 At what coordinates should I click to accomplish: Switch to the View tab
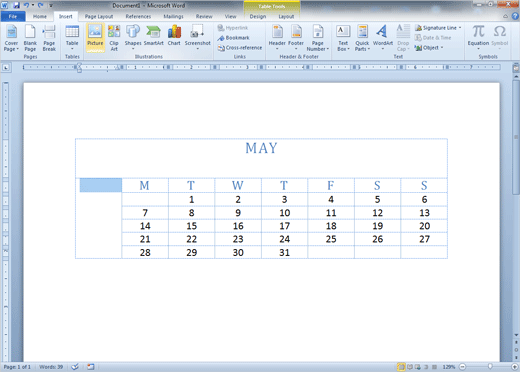pos(230,16)
